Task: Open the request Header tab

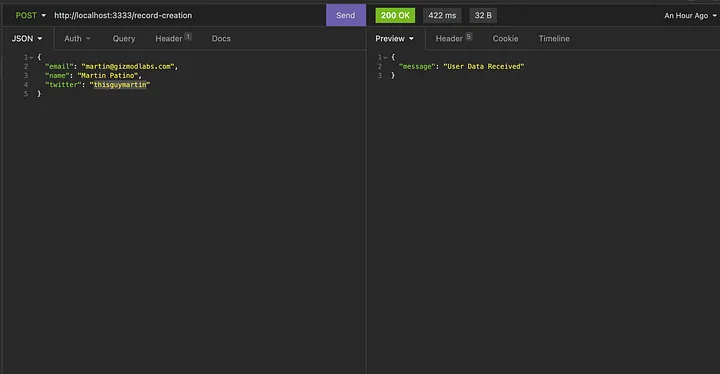Action: point(173,38)
